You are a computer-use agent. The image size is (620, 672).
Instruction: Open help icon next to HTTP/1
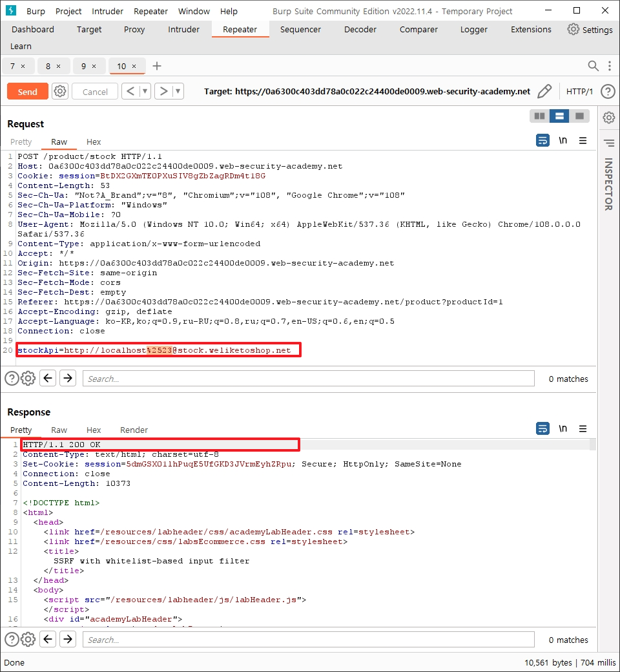[x=608, y=91]
